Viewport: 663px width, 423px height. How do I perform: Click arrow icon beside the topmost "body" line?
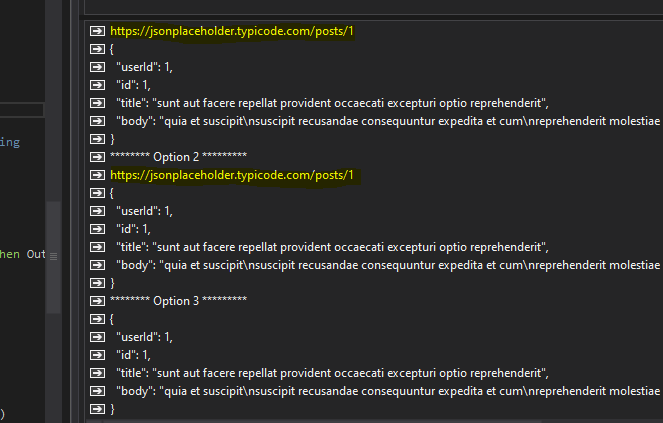click(x=97, y=121)
